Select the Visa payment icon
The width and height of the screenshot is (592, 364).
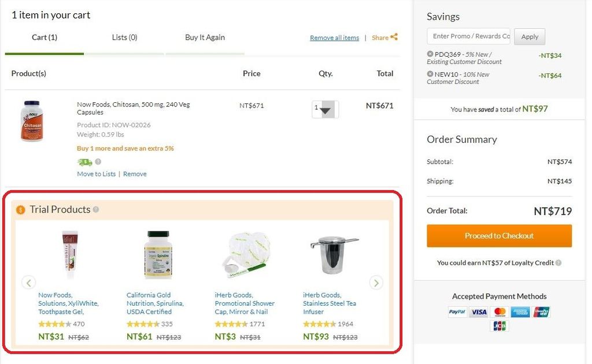tap(478, 311)
